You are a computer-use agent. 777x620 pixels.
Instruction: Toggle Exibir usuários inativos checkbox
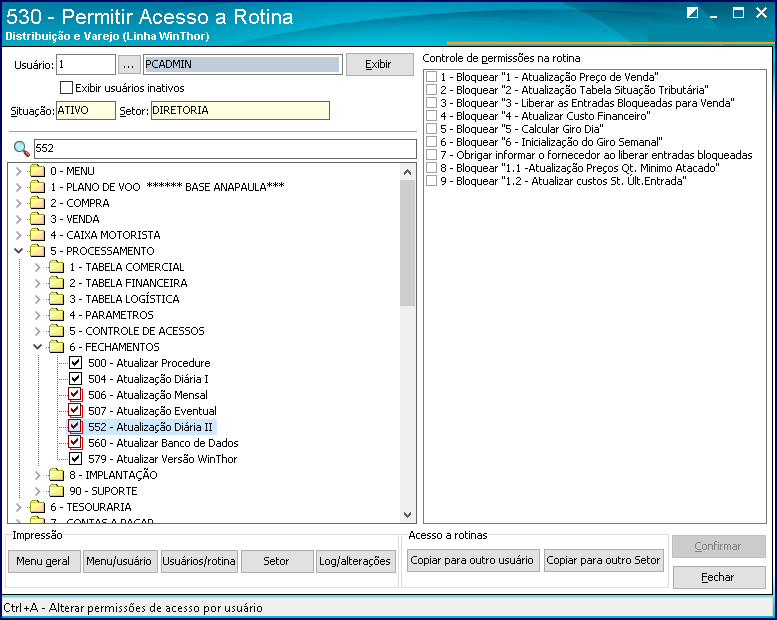coord(66,88)
